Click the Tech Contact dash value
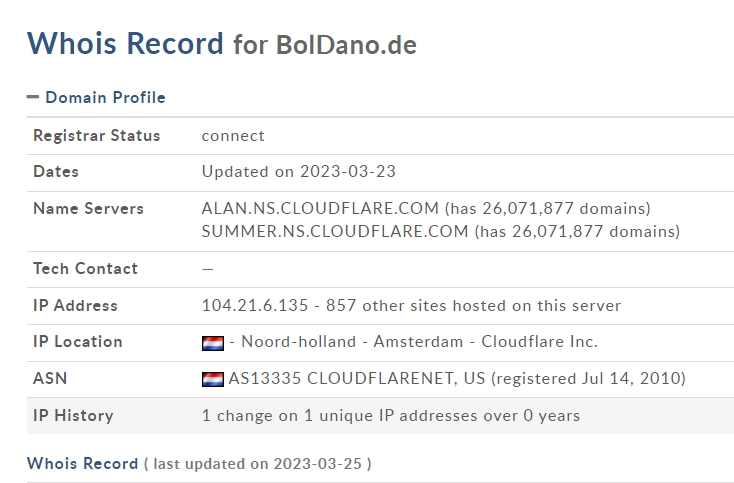Image resolution: width=734 pixels, height=483 pixels. coord(208,269)
